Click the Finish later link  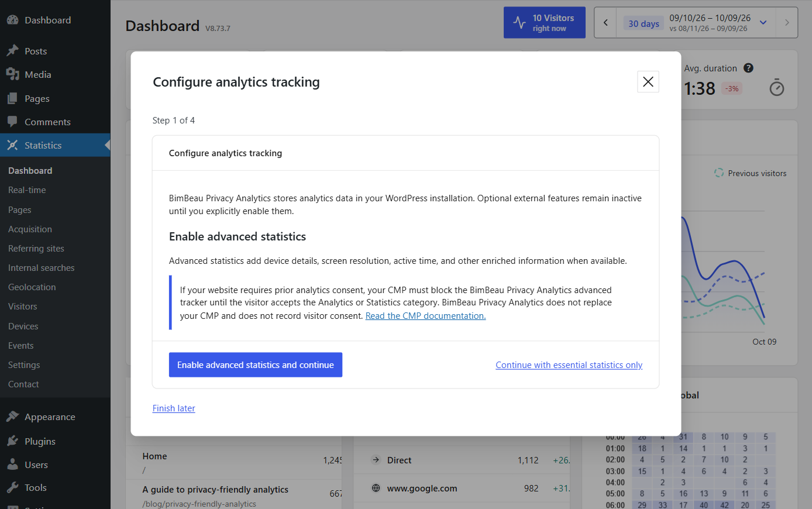point(174,408)
